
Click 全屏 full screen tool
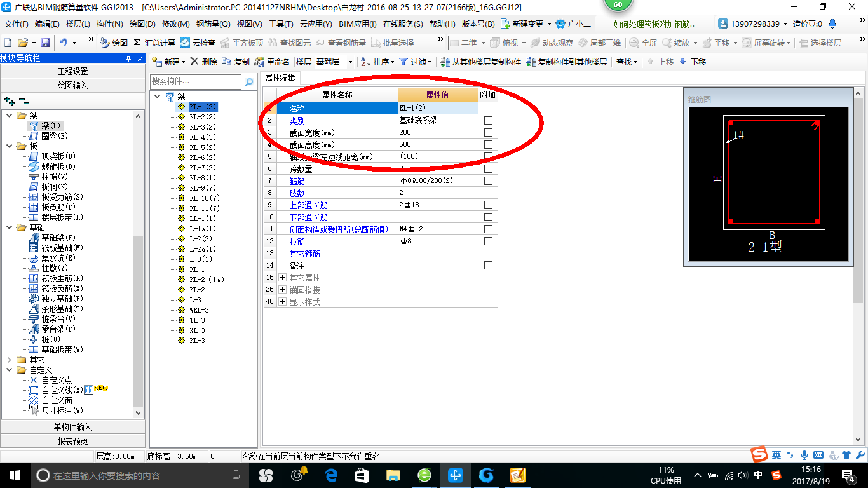pos(643,43)
